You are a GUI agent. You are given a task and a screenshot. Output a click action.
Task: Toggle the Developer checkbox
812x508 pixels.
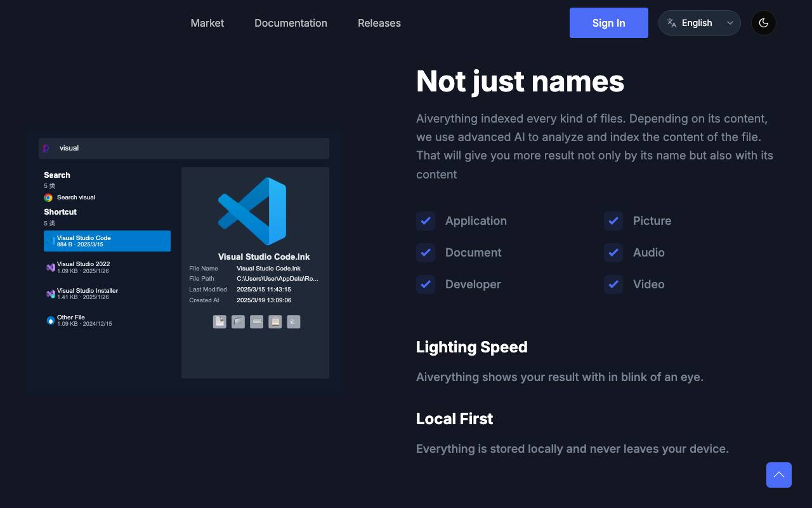(426, 284)
